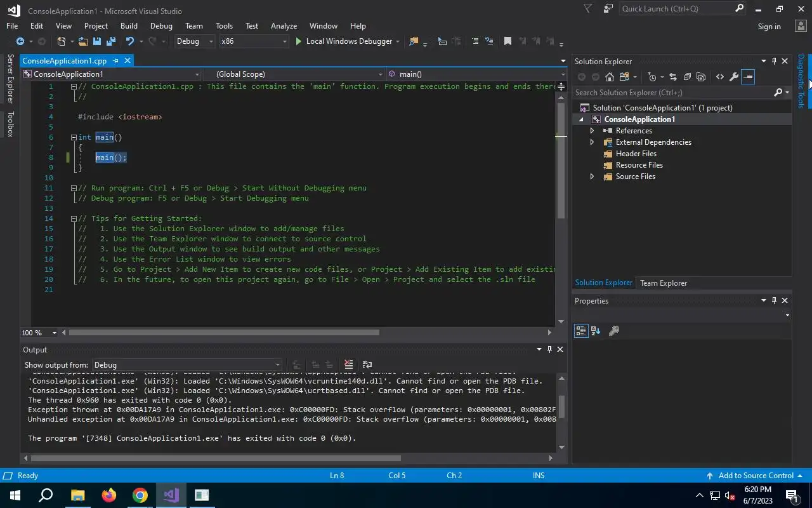
Task: Open the Debug solution configuration dropdown
Action: 195,41
